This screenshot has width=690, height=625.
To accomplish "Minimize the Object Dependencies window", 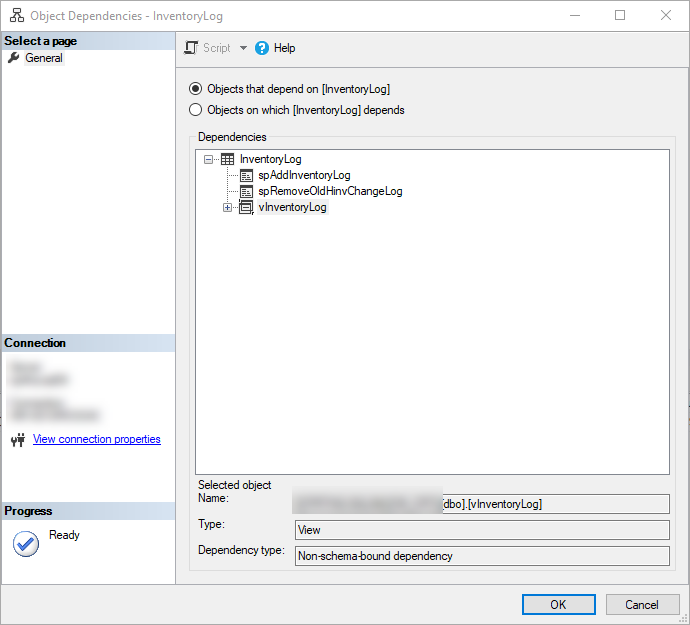I will click(575, 15).
